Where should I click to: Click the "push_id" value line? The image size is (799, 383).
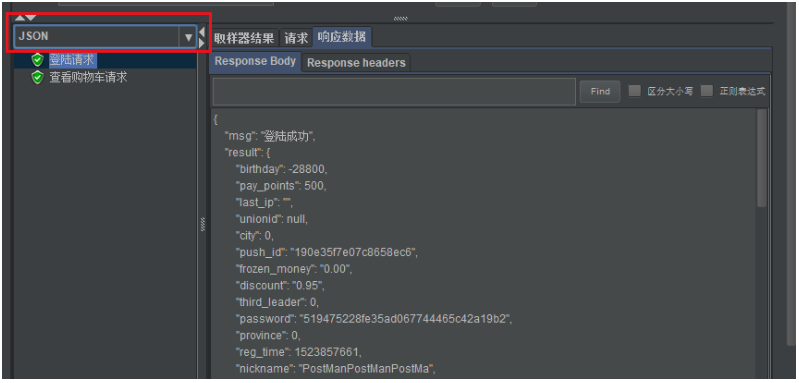tap(326, 252)
